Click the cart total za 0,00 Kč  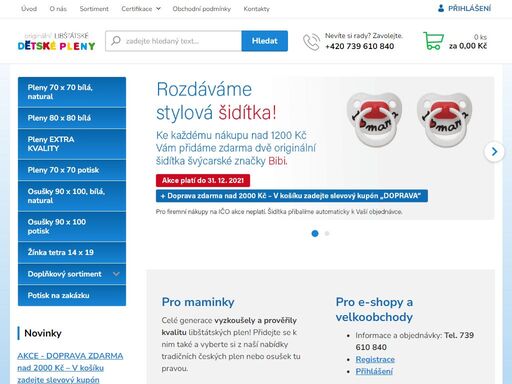(468, 46)
